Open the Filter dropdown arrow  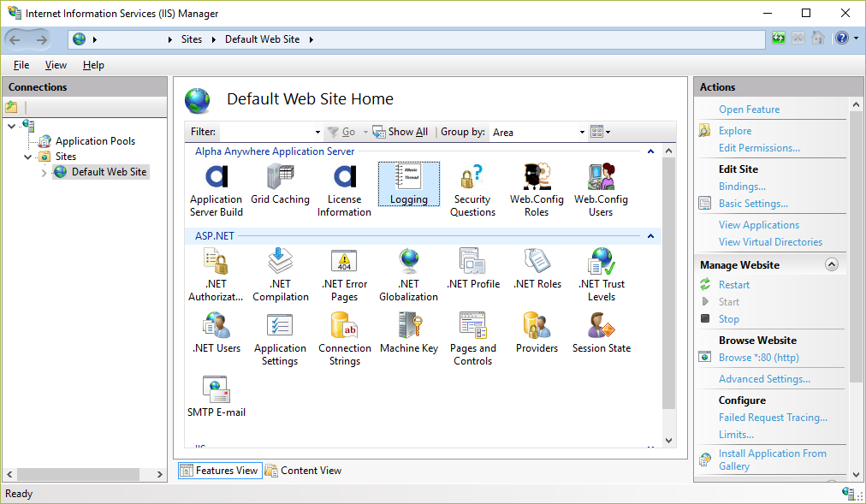(317, 132)
